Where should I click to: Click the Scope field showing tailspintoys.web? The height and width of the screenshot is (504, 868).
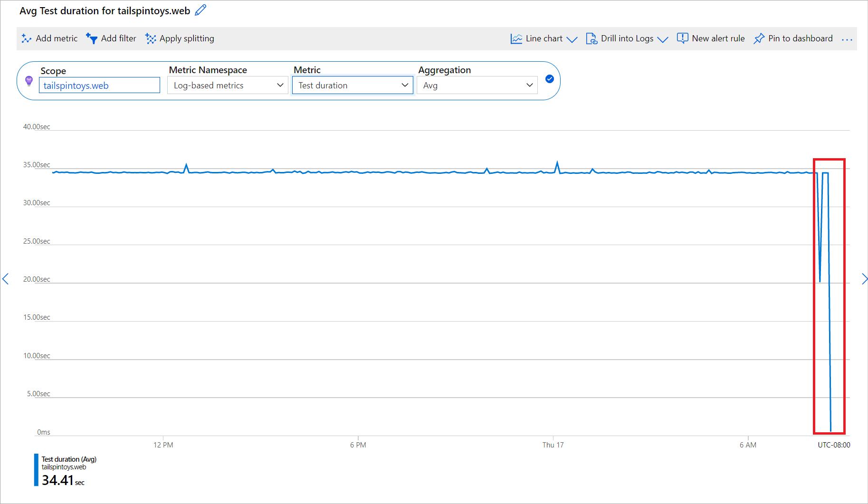tap(99, 86)
